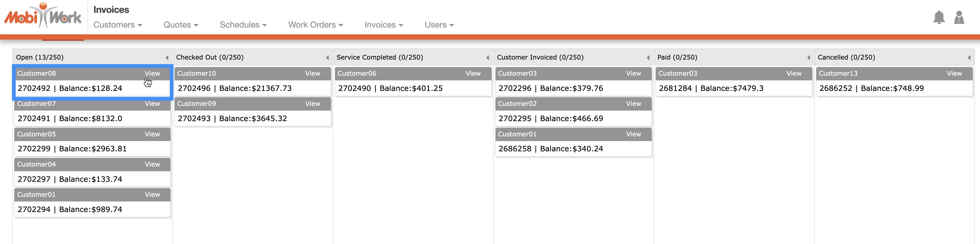This screenshot has height=244, width=980.
Task: Open the Customers dropdown menu
Action: [118, 25]
